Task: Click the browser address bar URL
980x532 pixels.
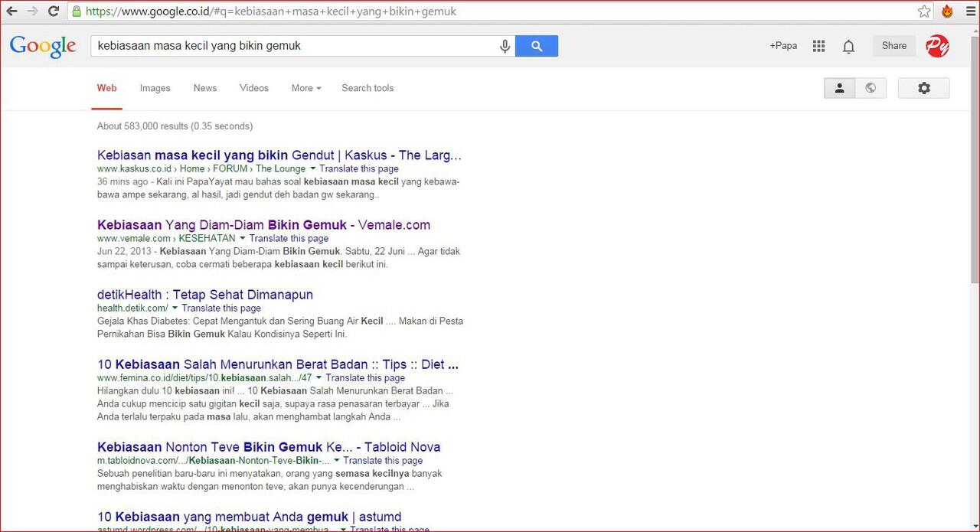Action: [271, 11]
